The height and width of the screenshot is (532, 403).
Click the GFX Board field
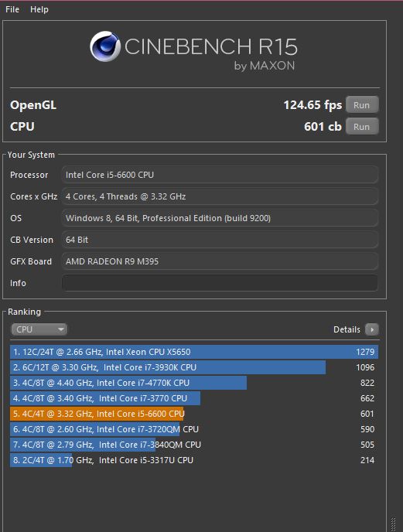tap(220, 261)
